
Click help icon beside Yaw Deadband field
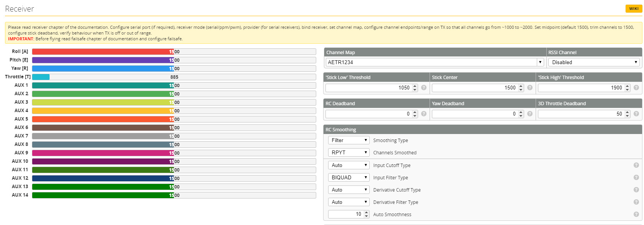[530, 114]
